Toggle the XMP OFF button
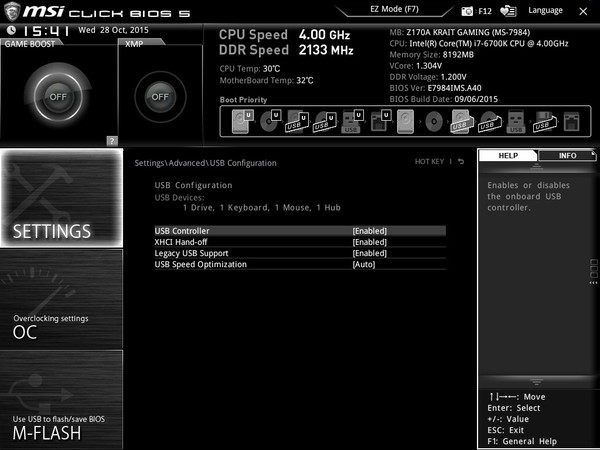 tap(160, 97)
